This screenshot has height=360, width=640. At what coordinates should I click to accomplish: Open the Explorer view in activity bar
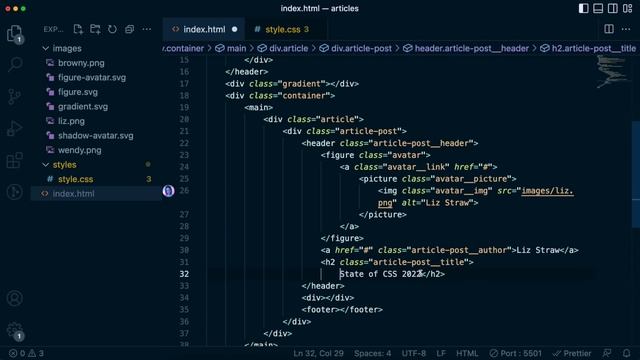pos(15,33)
